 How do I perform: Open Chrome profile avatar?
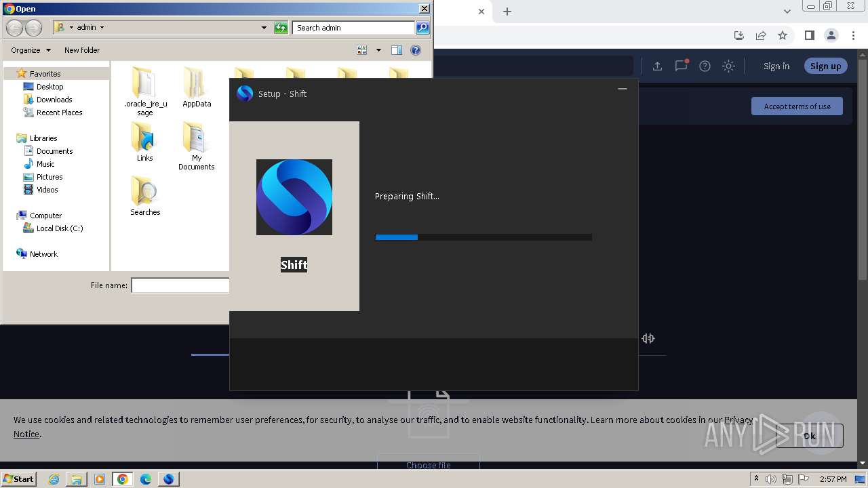coord(831,35)
